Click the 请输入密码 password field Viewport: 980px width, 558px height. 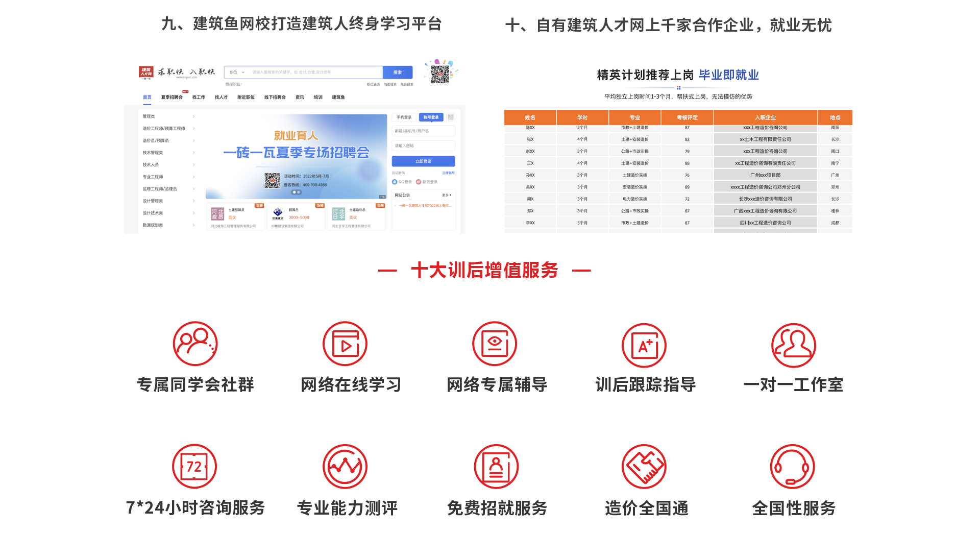tap(424, 145)
